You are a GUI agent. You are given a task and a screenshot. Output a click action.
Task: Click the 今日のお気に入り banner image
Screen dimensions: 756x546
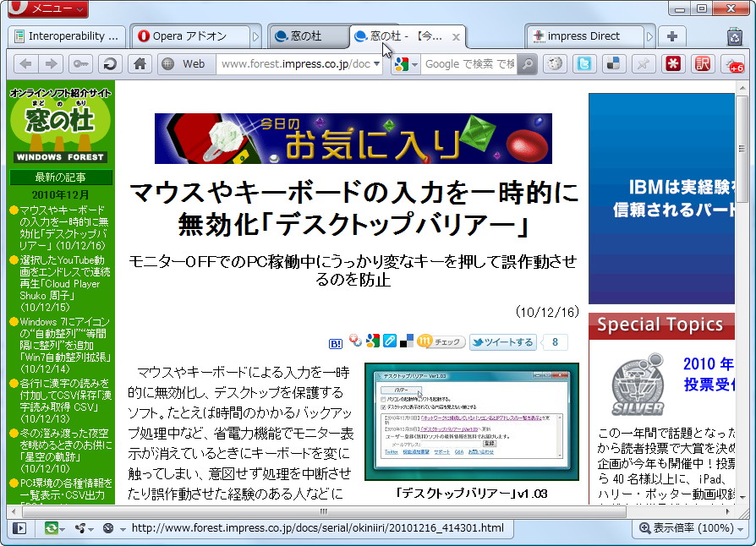(x=353, y=139)
